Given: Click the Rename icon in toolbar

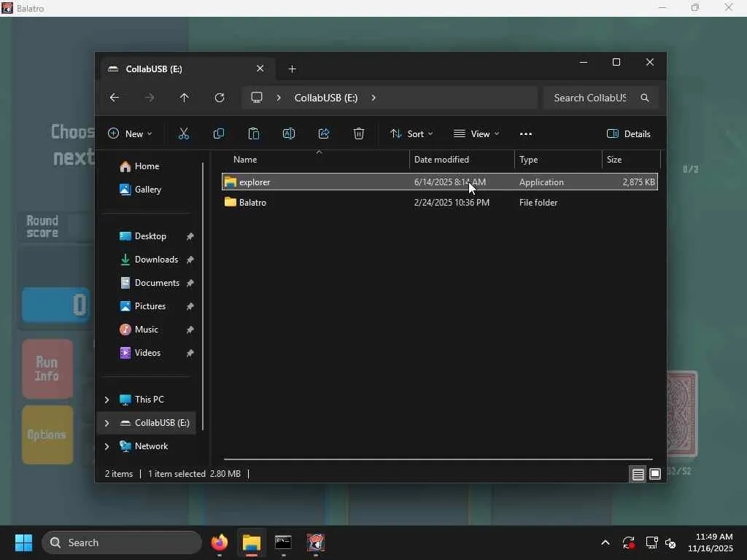Looking at the screenshot, I should coord(289,134).
